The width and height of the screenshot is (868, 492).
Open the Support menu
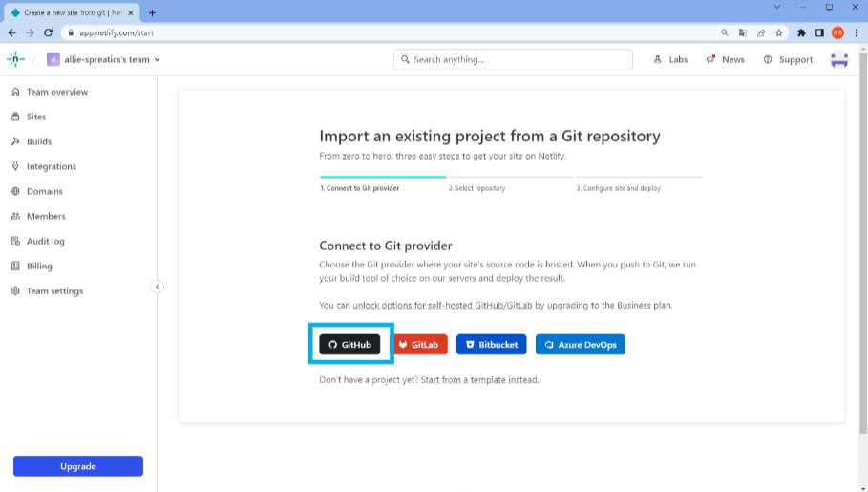coord(788,59)
